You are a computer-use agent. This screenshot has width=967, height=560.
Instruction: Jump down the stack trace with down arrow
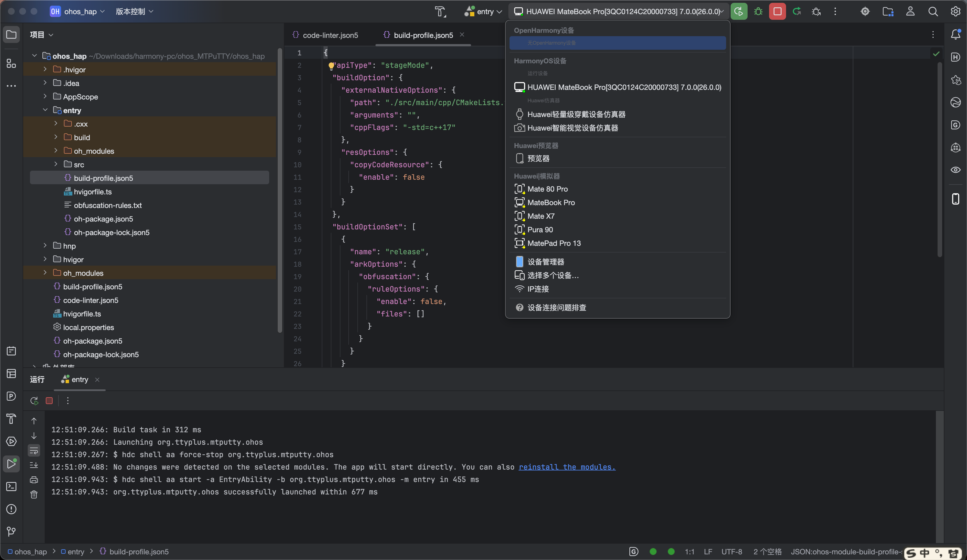coord(34,435)
